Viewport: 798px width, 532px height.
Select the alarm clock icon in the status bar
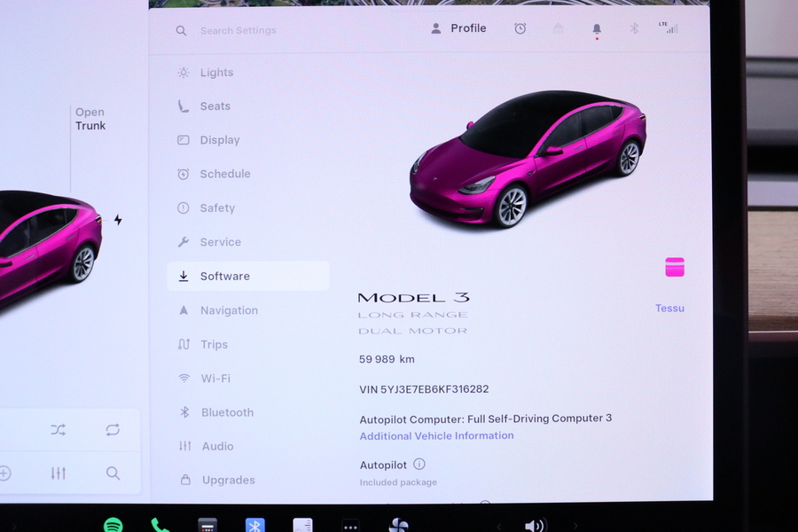pyautogui.click(x=520, y=27)
